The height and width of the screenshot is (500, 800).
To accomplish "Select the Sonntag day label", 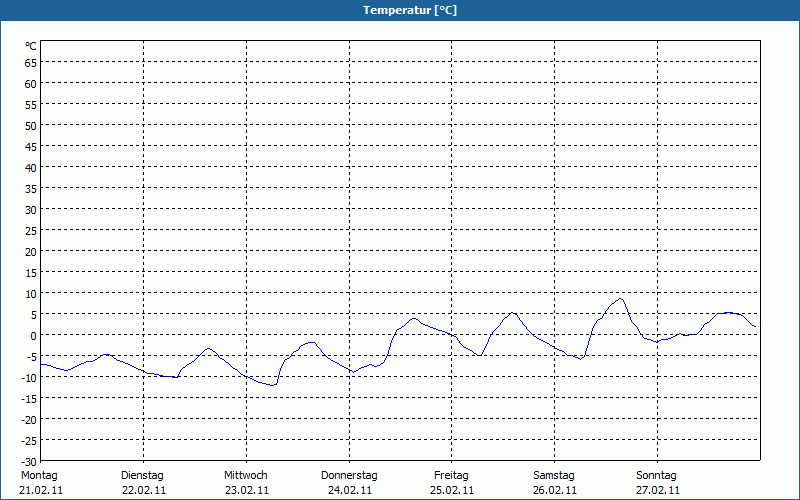I will [x=657, y=476].
